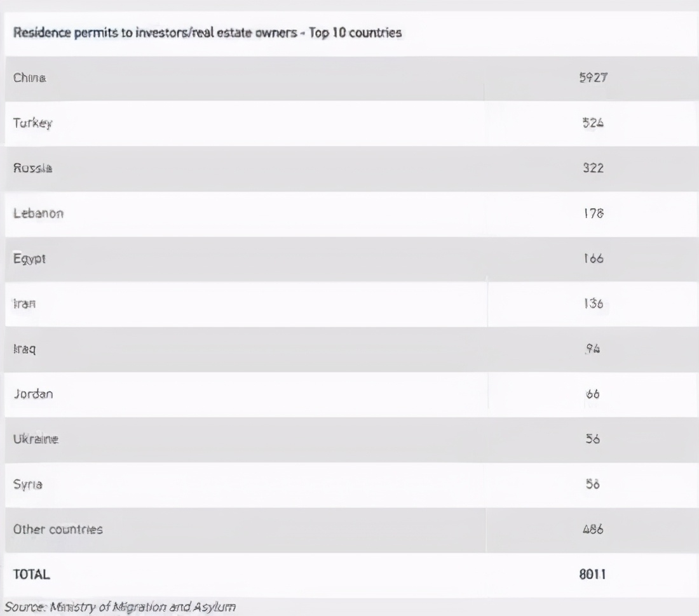Screen dimensions: 699x616
Task: Click the Egypt row label
Action: [x=30, y=259]
